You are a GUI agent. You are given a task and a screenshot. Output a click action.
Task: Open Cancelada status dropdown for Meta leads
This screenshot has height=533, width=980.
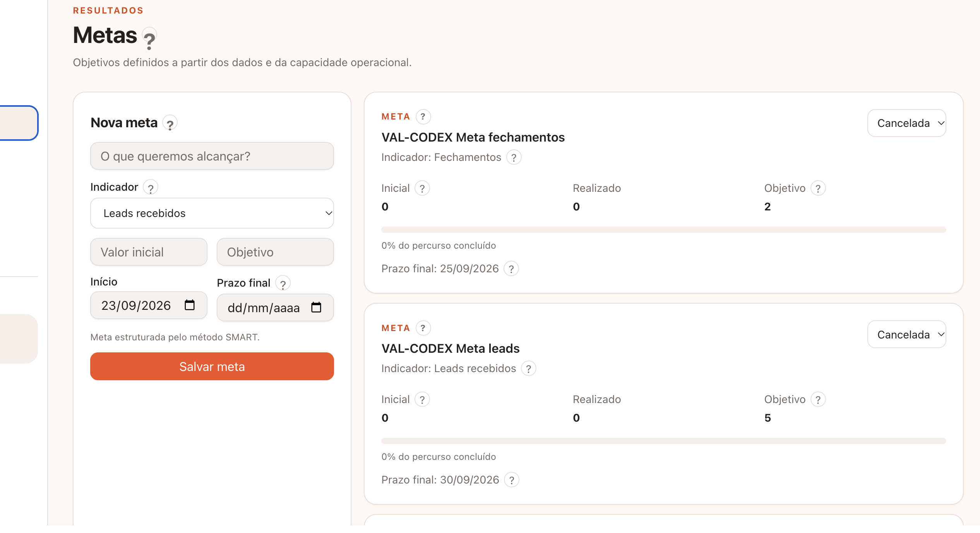[907, 334]
